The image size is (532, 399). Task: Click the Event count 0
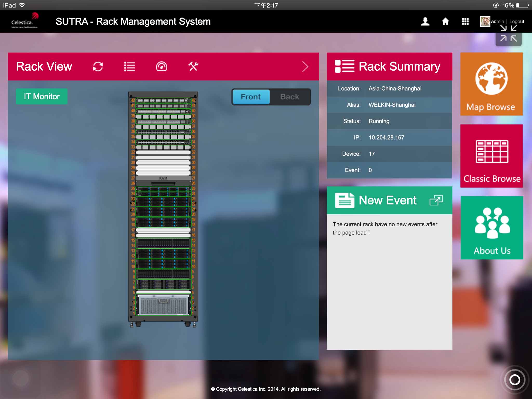(x=370, y=170)
